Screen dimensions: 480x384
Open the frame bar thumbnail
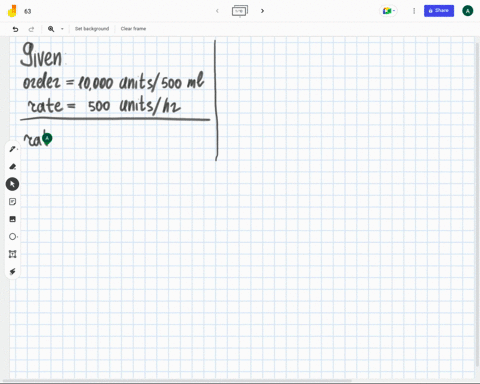point(240,11)
